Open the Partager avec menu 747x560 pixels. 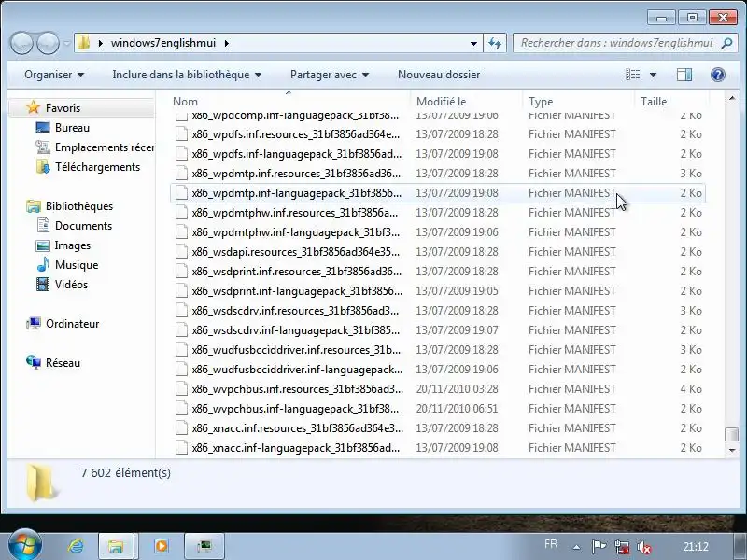pos(330,75)
